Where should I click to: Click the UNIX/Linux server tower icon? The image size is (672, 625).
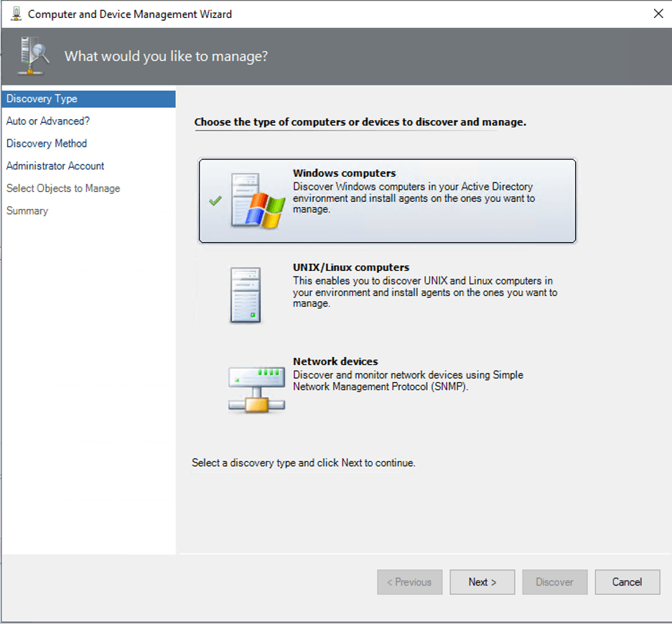tap(246, 295)
